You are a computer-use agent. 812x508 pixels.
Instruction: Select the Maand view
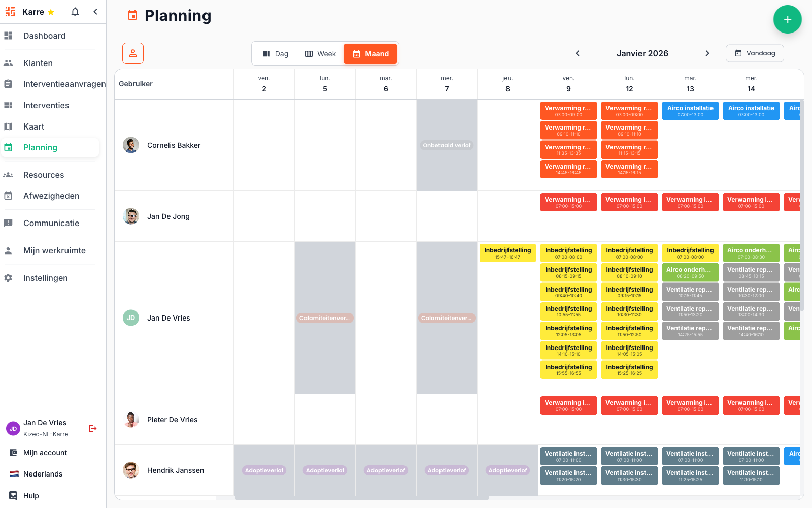click(x=370, y=54)
